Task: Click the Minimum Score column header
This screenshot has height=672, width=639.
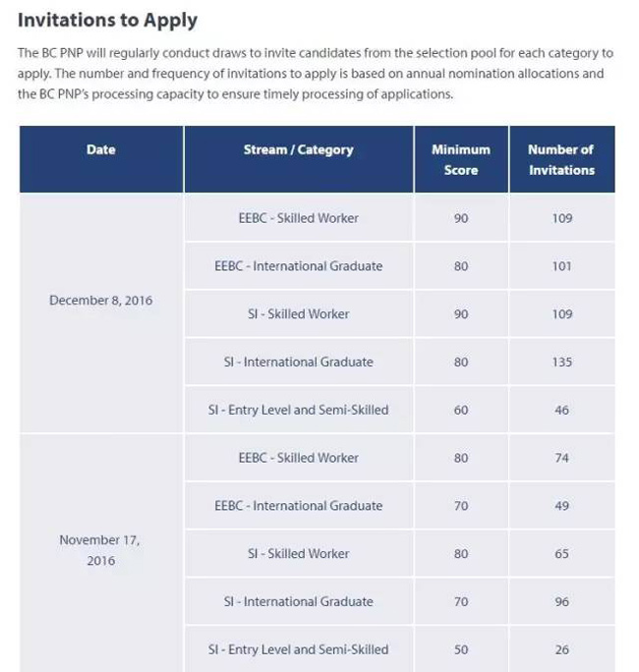Action: click(461, 160)
